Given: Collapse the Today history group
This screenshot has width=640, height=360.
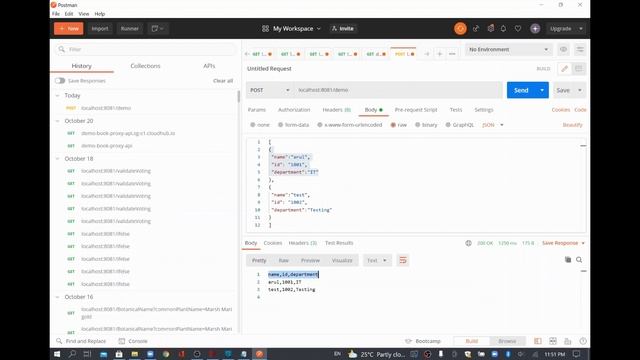Looking at the screenshot, I should coord(58,96).
